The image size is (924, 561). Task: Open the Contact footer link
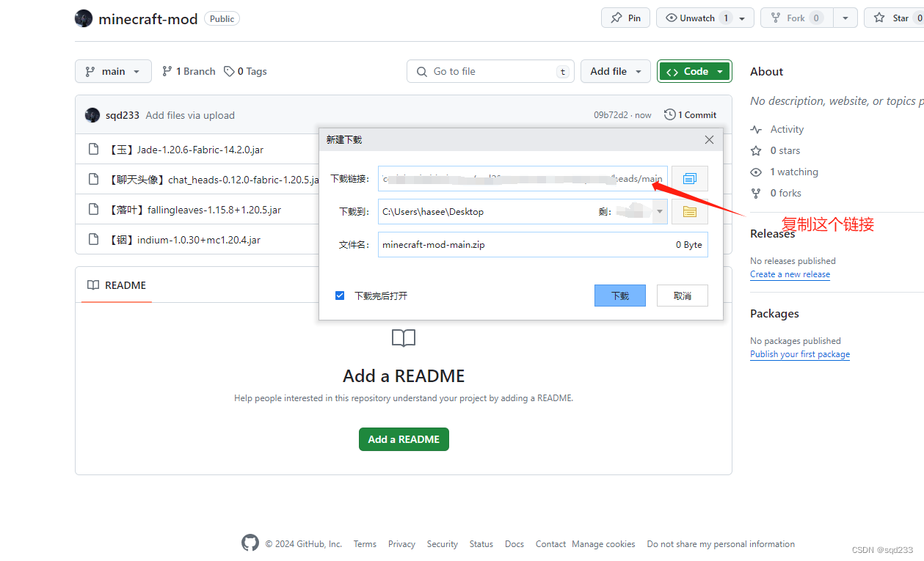click(550, 544)
